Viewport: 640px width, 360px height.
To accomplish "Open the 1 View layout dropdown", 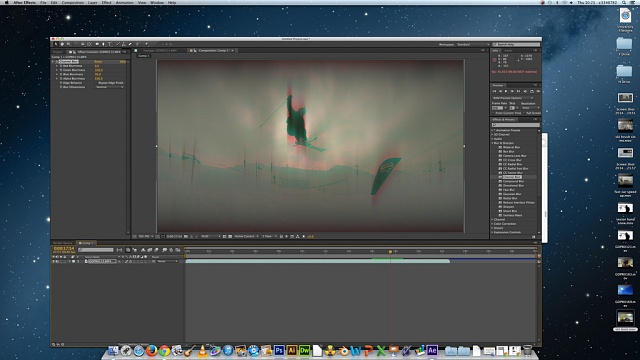I will click(x=270, y=236).
